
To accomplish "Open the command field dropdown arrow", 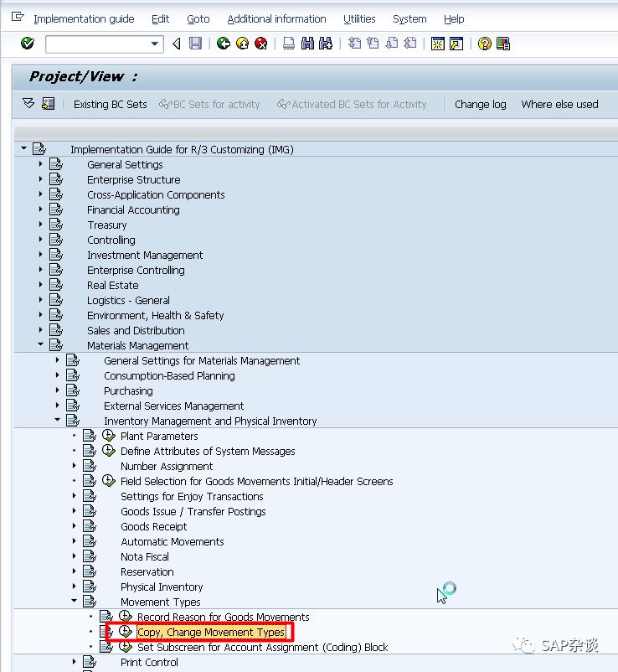I will click(x=155, y=44).
